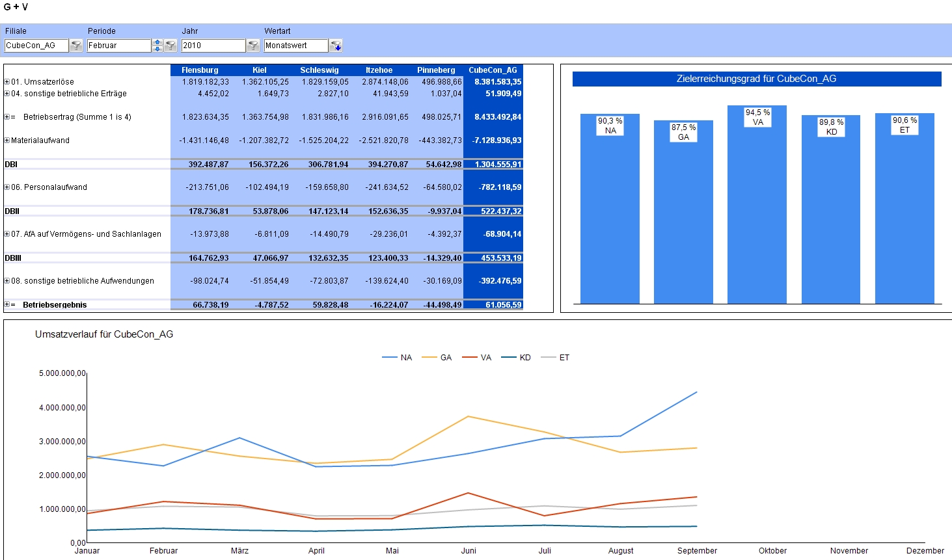
Task: Open the Jahr filter funnel icon
Action: point(253,46)
